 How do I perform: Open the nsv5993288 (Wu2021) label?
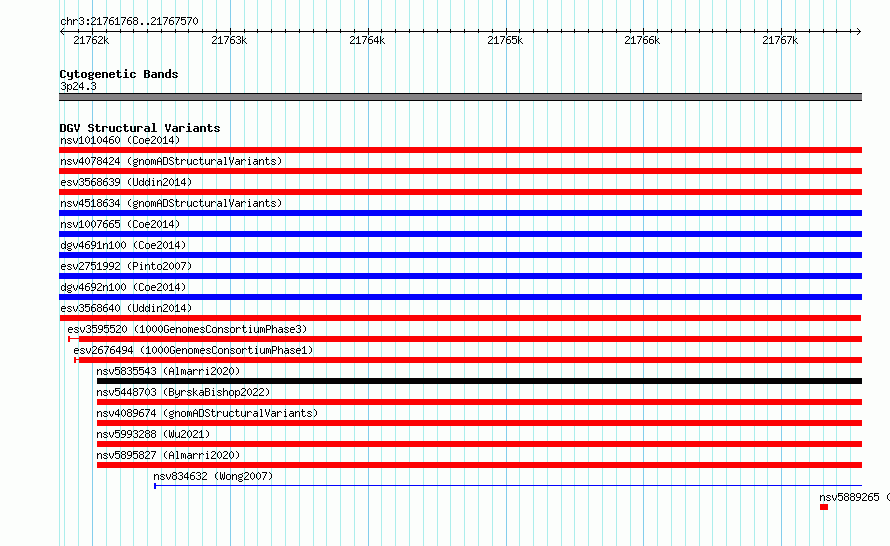coord(153,434)
